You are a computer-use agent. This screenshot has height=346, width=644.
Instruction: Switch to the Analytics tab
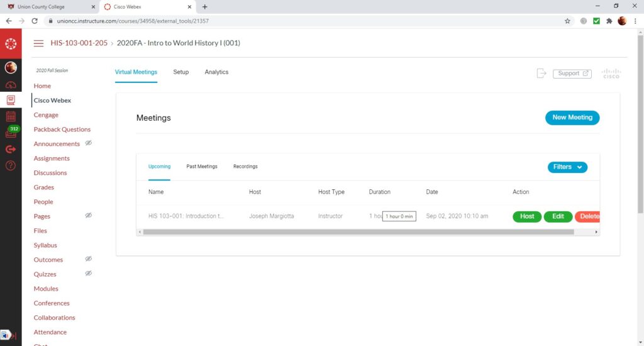[216, 72]
